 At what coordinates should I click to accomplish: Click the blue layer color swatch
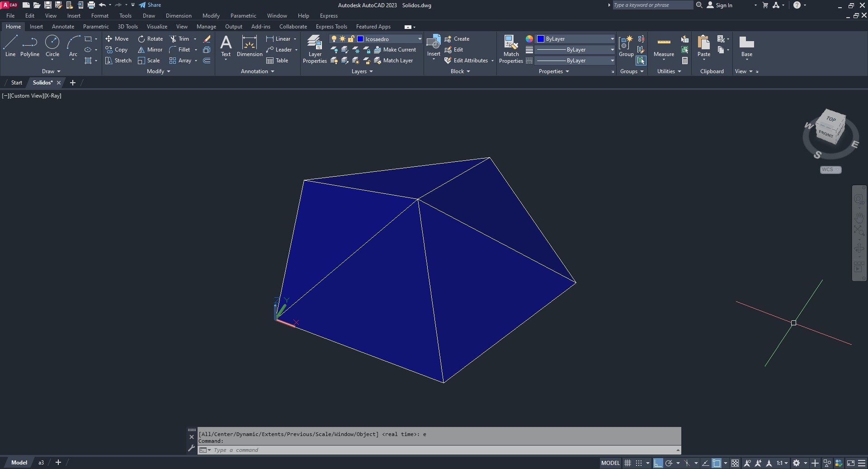tap(360, 39)
